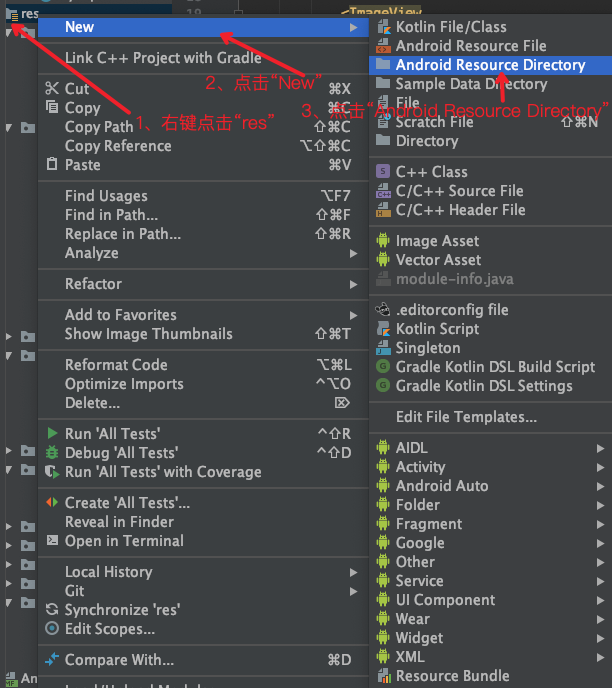Click the Paste clipboard icon
Image resolution: width=612 pixels, height=688 pixels.
[52, 164]
